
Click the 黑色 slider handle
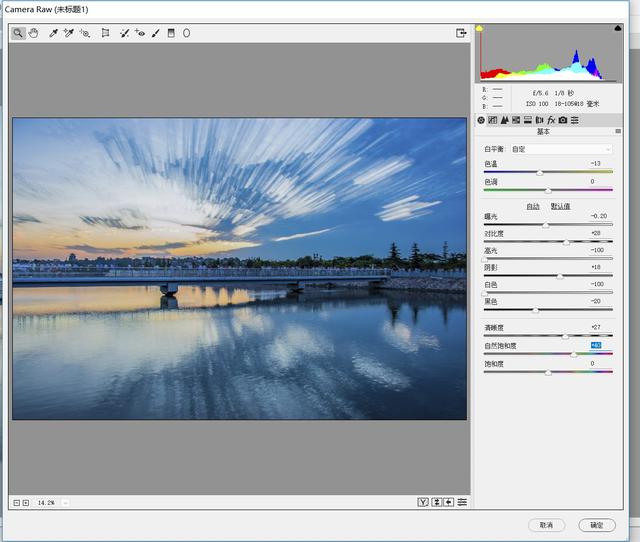536,311
